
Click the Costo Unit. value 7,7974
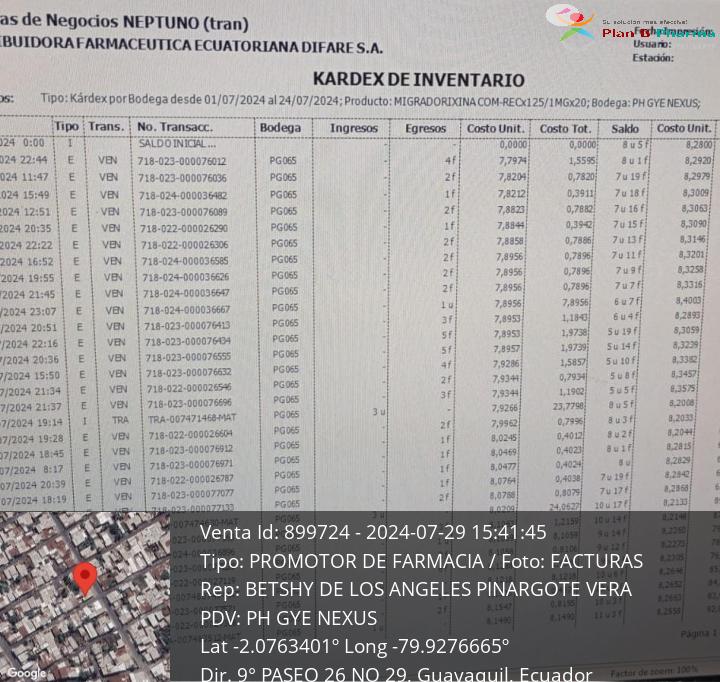[512, 161]
